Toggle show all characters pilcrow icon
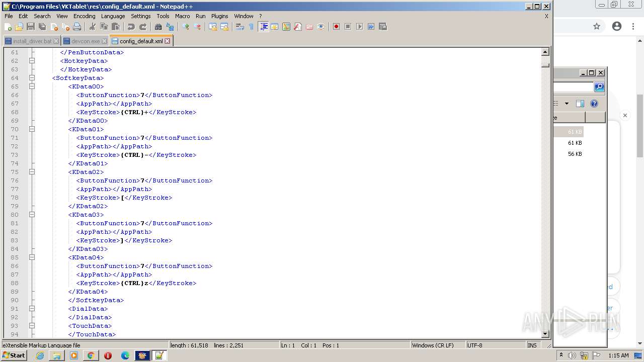644x362 pixels. click(251, 27)
